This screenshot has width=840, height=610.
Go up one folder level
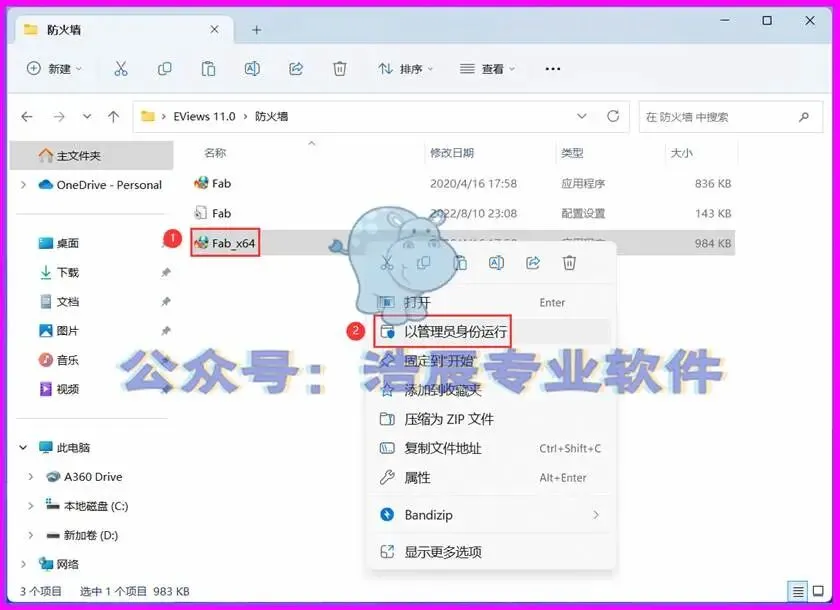[x=113, y=116]
